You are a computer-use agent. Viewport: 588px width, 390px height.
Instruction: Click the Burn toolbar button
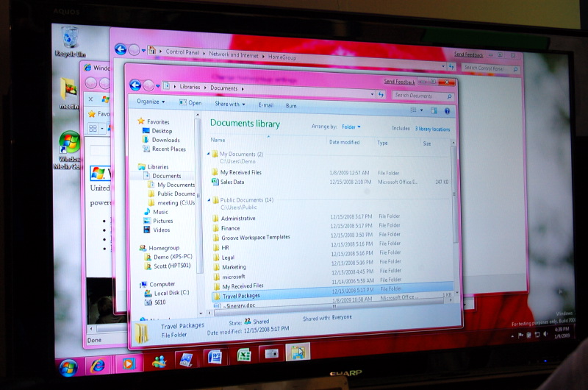pyautogui.click(x=291, y=106)
